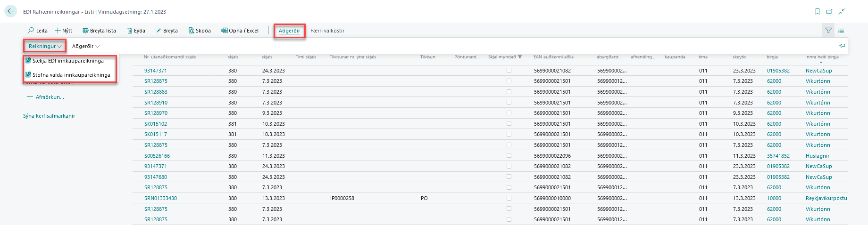Image resolution: width=868 pixels, height=225 pixels.
Task: Tick Skjal myndað checkbox for S00526166
Action: 509,155
